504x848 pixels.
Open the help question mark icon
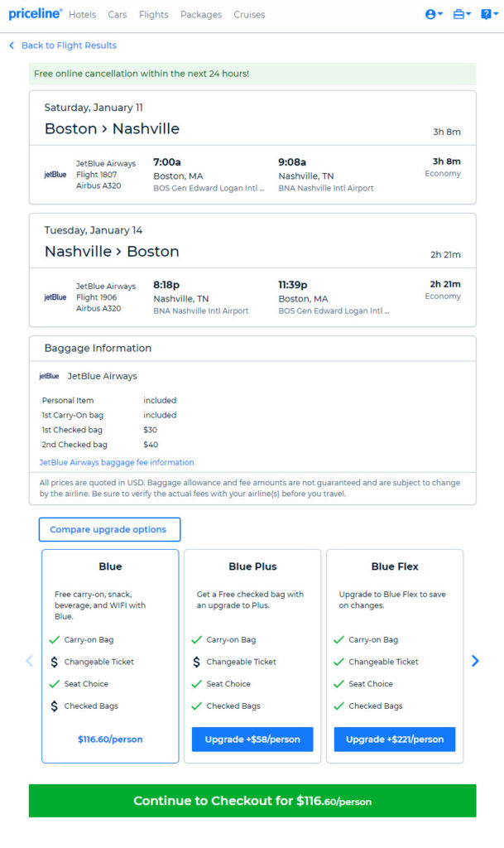click(489, 15)
